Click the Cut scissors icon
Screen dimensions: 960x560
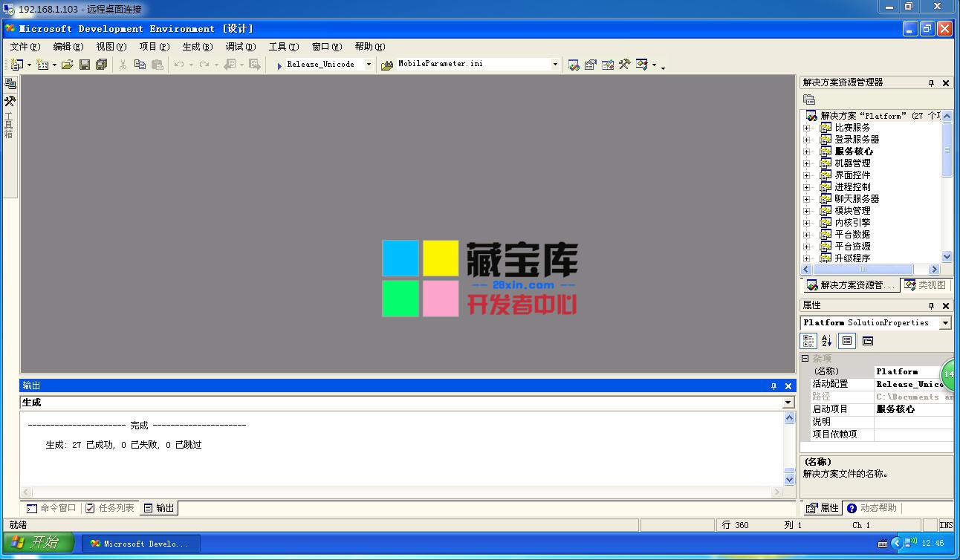click(x=123, y=65)
